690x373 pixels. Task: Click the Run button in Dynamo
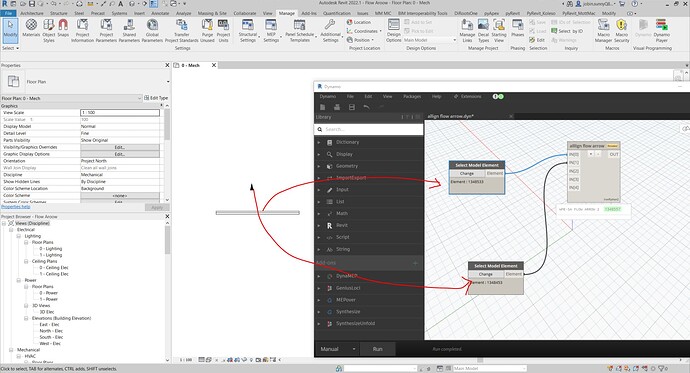378,349
